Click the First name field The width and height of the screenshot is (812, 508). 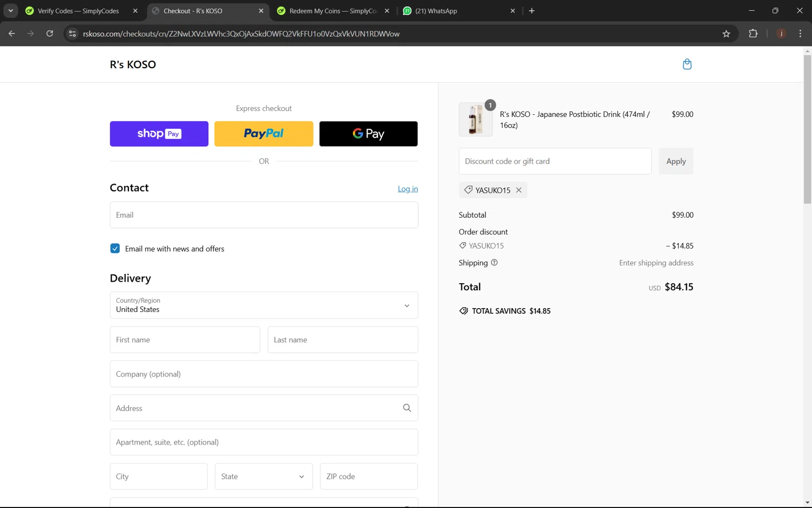point(185,340)
